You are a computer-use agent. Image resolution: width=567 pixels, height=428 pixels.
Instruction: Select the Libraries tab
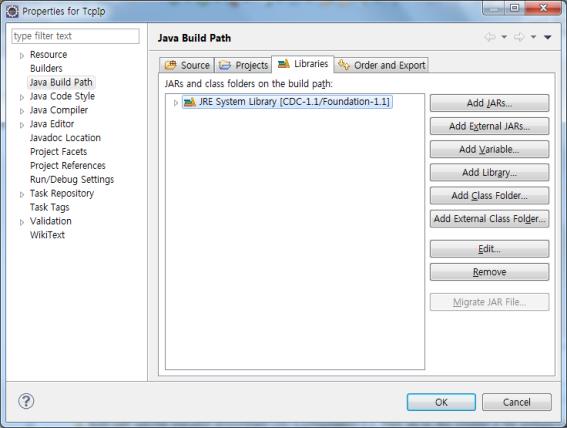(x=303, y=64)
